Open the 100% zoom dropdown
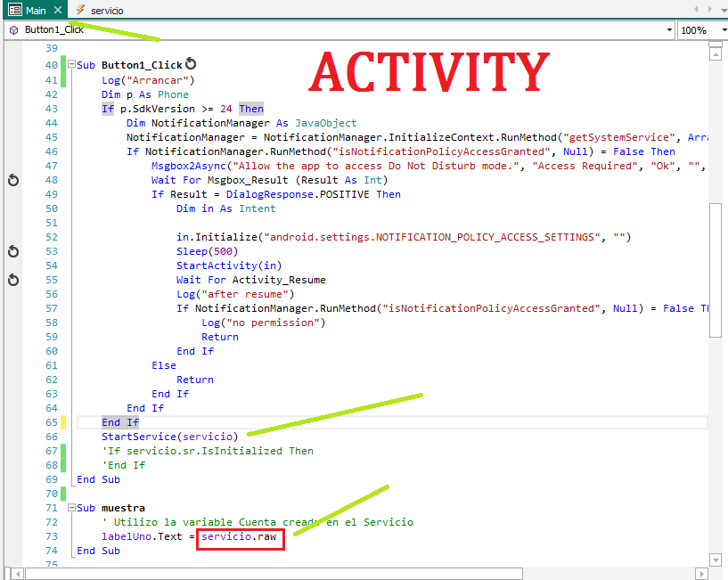Image resolution: width=728 pixels, height=580 pixels. 724,29
